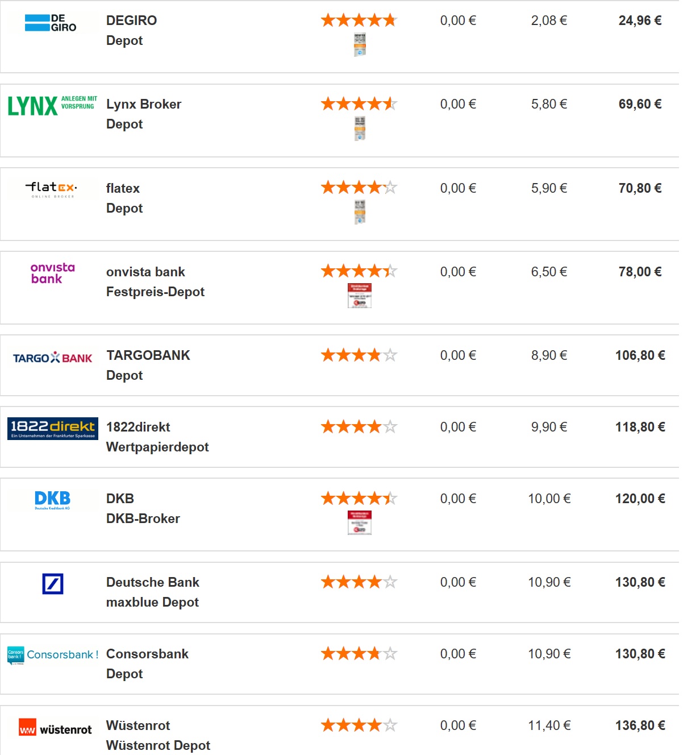Click the onvista bank logo

tap(52, 273)
